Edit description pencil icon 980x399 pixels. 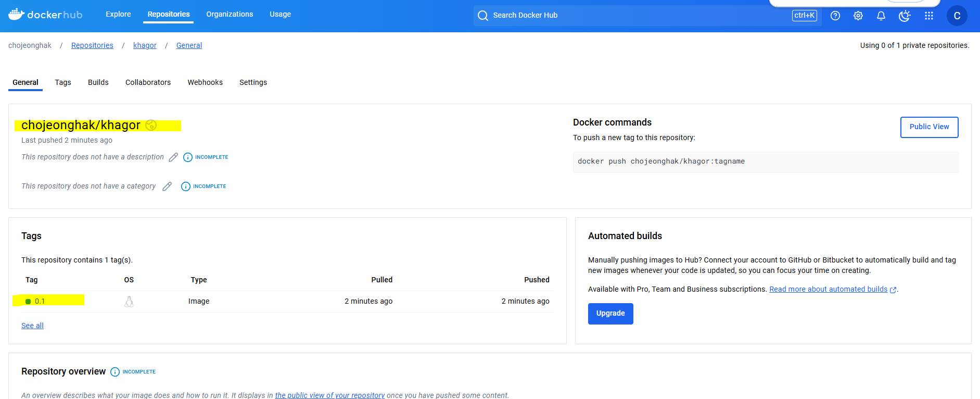point(173,157)
